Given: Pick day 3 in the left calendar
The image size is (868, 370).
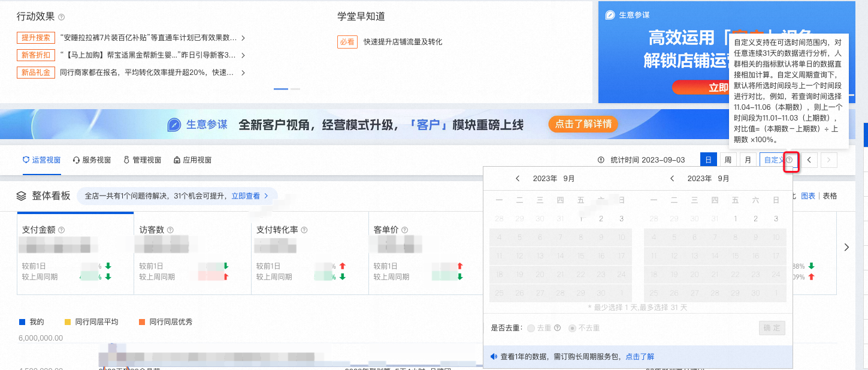Looking at the screenshot, I should (x=621, y=219).
